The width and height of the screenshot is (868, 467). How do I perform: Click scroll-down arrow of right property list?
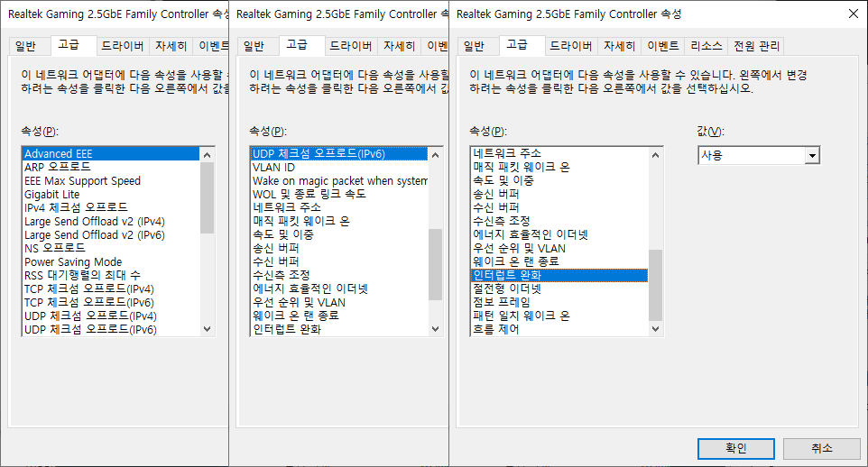point(655,329)
